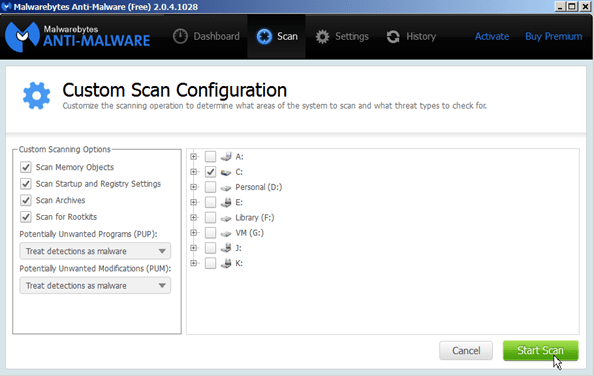Click the E: drive icon
594x376 pixels.
point(226,202)
